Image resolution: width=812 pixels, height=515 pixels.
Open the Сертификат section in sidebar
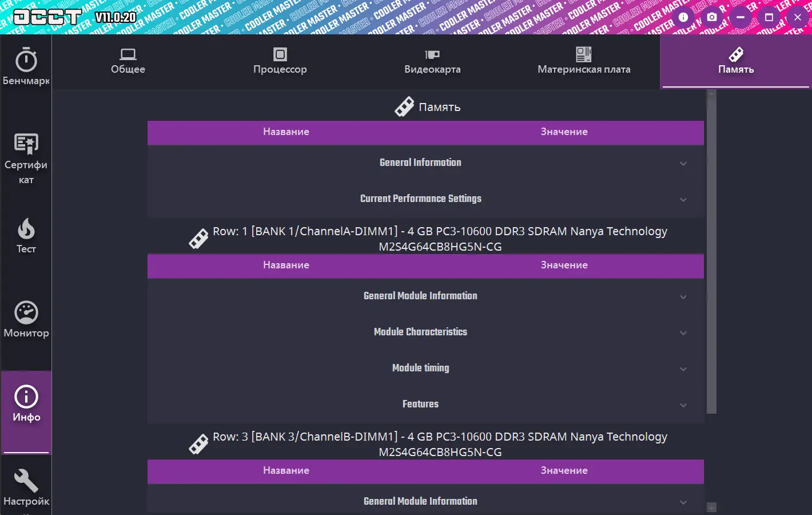coord(26,159)
